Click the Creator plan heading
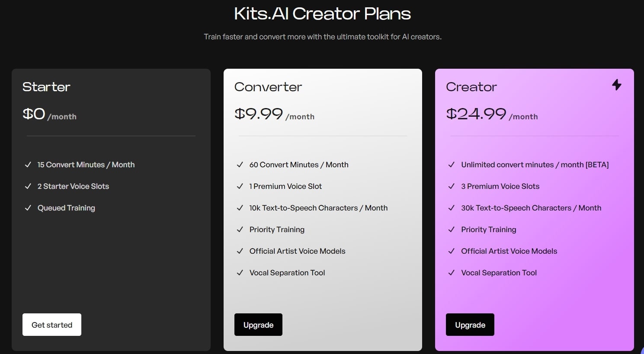Viewport: 644px width, 354px height. (x=471, y=87)
